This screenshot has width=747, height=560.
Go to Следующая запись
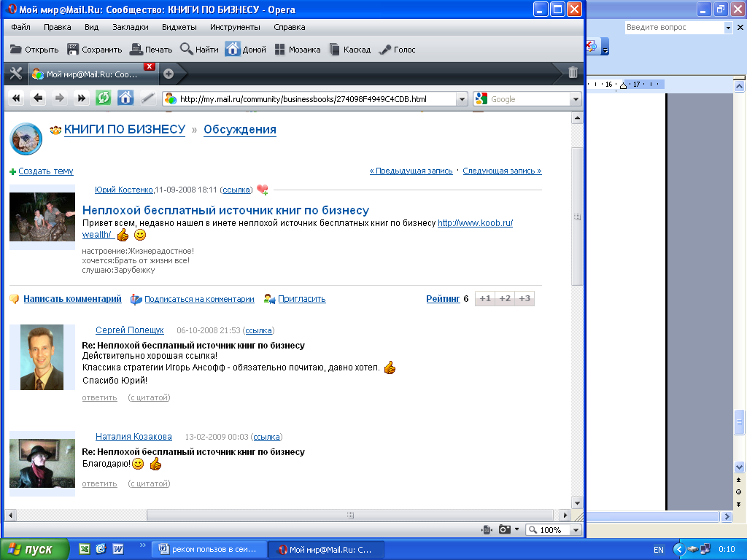coord(502,171)
